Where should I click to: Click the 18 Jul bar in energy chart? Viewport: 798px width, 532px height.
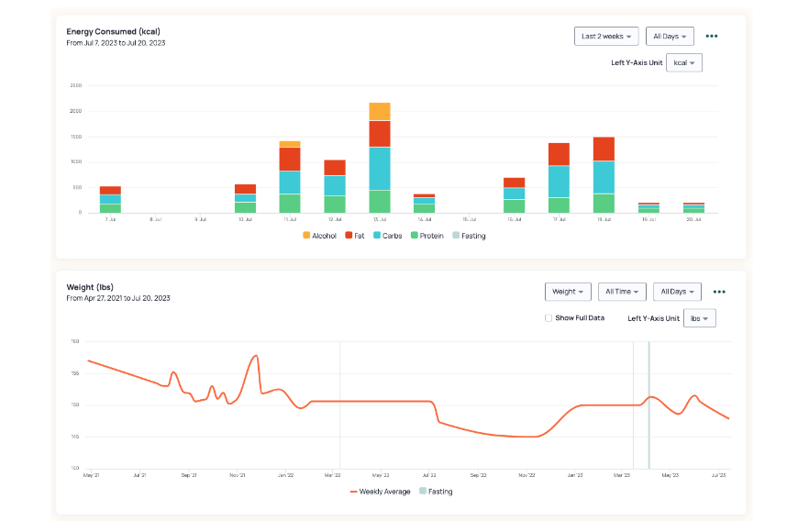tap(604, 176)
